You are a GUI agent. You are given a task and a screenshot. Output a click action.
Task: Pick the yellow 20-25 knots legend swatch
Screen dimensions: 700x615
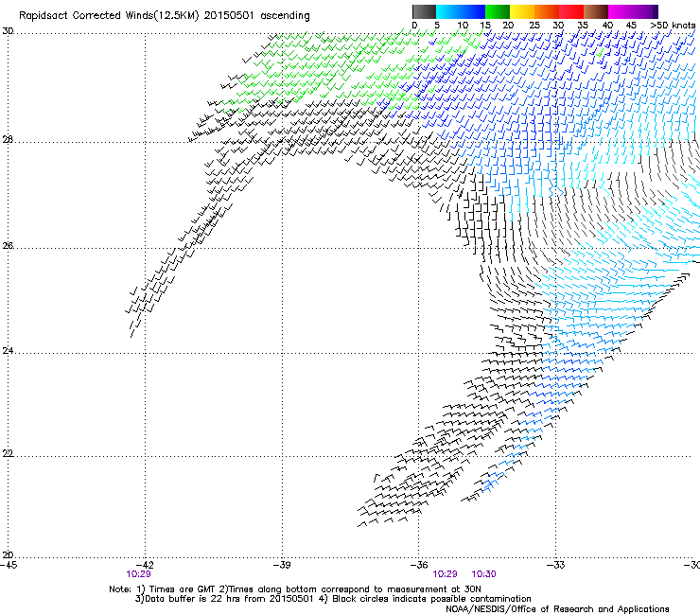click(522, 11)
